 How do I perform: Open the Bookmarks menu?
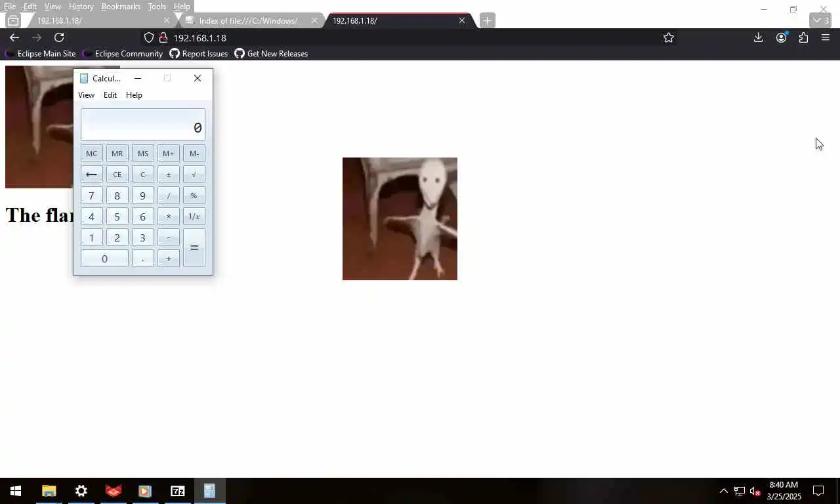click(x=121, y=7)
